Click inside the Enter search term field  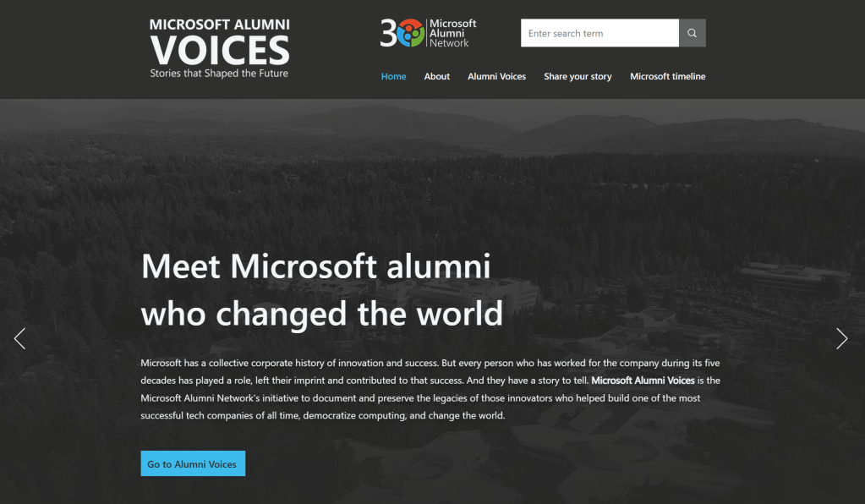tap(599, 32)
